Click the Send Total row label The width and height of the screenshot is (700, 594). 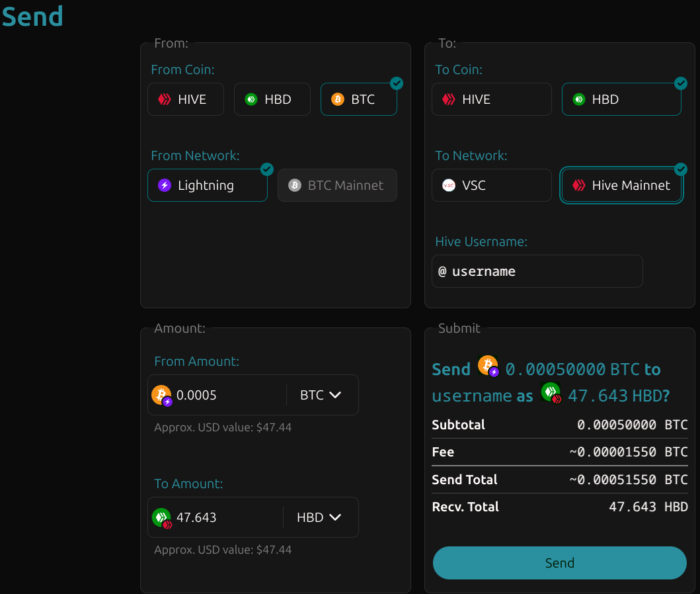click(x=464, y=480)
